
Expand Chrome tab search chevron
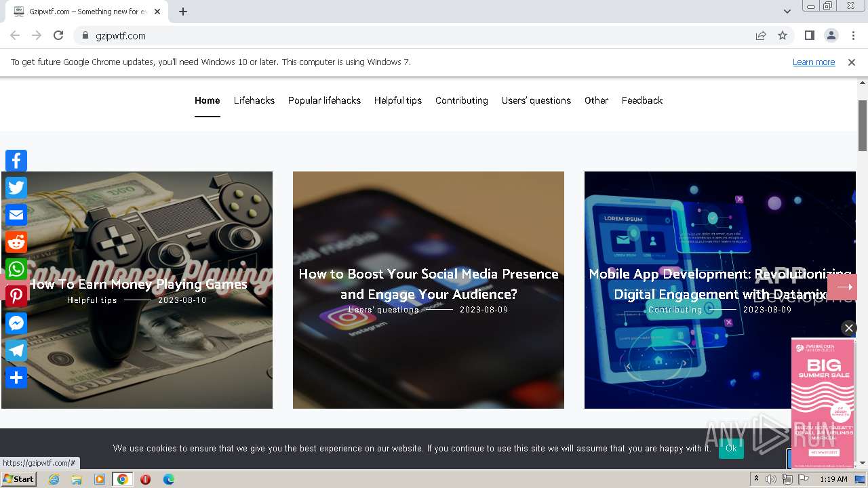[787, 12]
